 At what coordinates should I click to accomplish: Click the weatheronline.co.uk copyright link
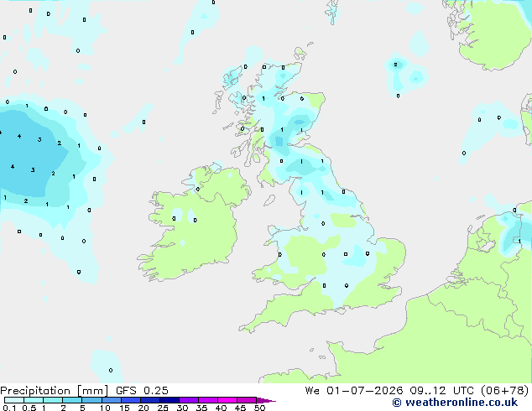coord(455,403)
